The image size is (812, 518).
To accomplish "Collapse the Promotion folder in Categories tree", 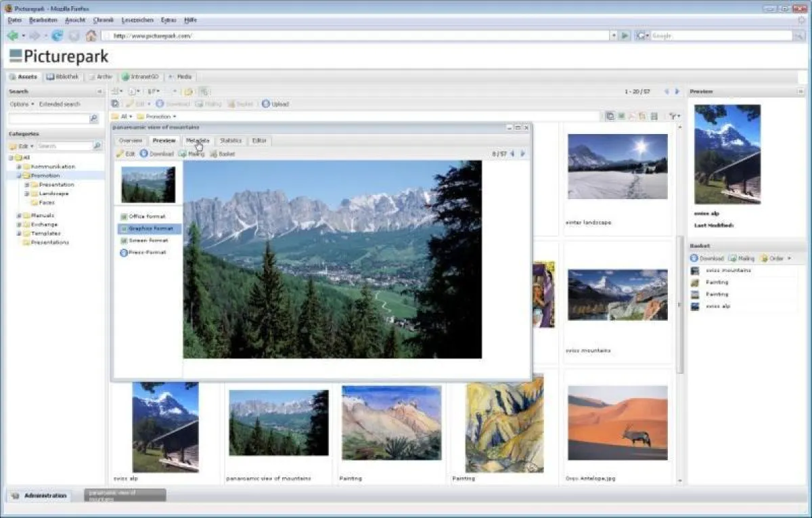I will [20, 175].
